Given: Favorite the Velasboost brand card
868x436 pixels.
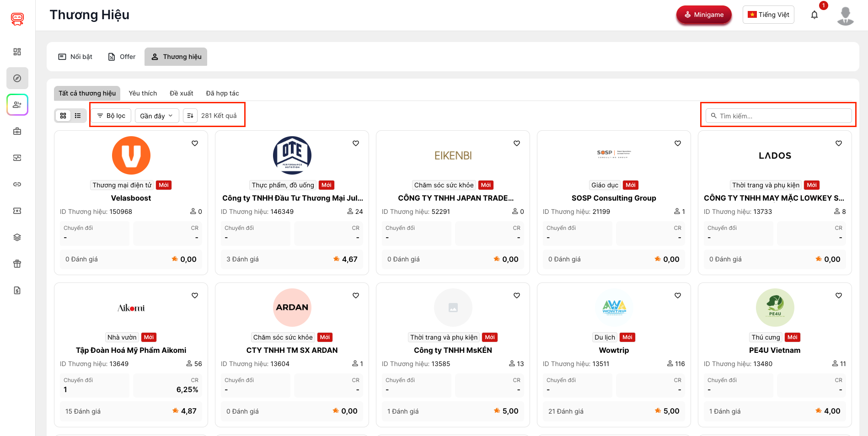Looking at the screenshot, I should click(195, 143).
